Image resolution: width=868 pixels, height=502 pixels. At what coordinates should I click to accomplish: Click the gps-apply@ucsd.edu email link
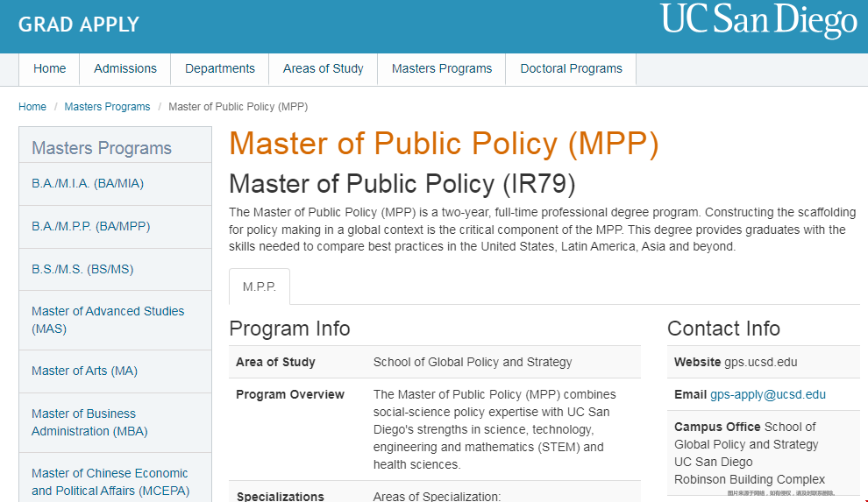click(x=768, y=395)
